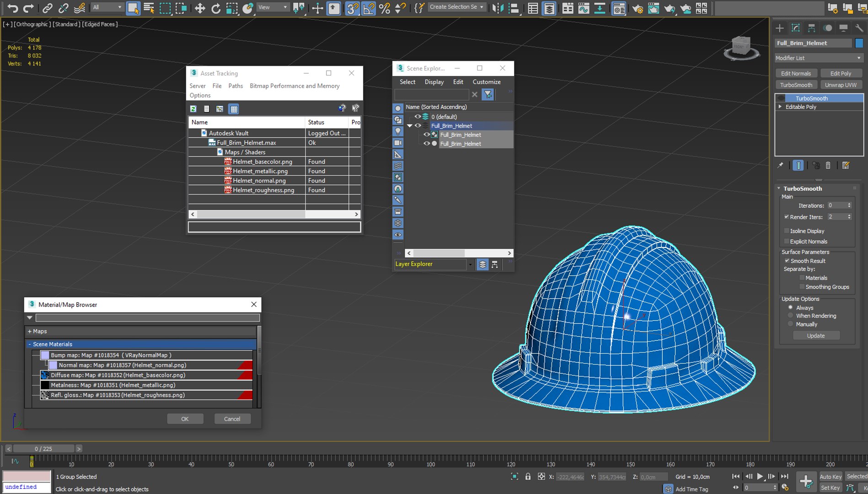The height and width of the screenshot is (494, 868).
Task: Remove modifier with the trash icon
Action: coord(828,166)
